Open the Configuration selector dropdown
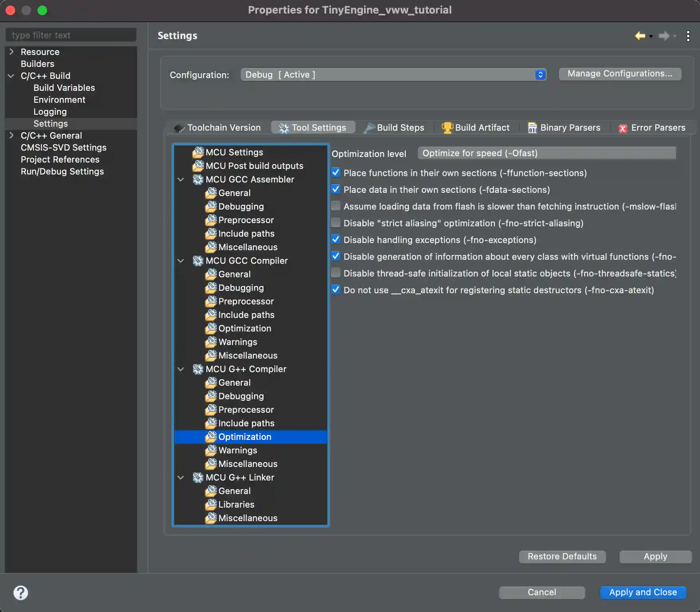Image resolution: width=700 pixels, height=612 pixels. (x=541, y=75)
